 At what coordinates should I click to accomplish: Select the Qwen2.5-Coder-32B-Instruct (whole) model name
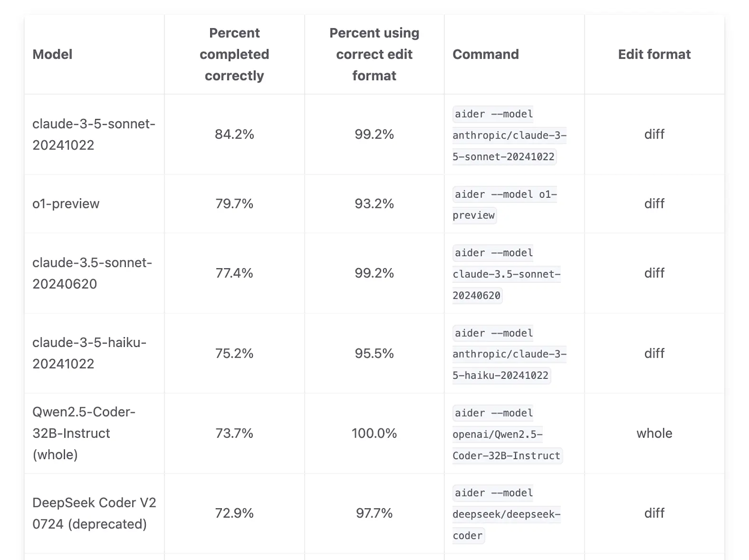point(84,433)
